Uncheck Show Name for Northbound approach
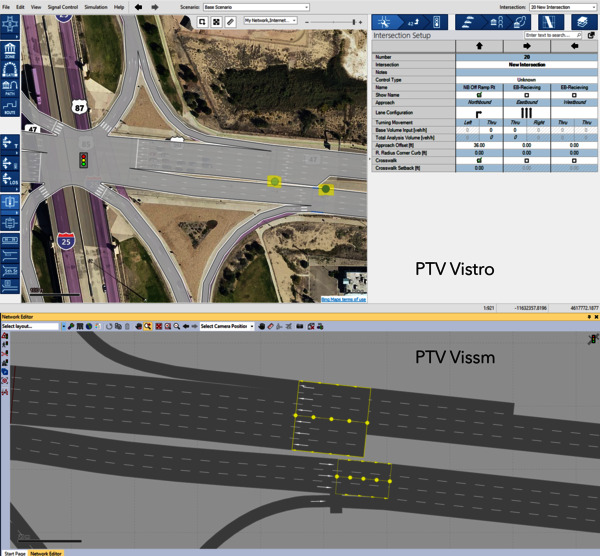The width and height of the screenshot is (600, 556). pyautogui.click(x=479, y=95)
